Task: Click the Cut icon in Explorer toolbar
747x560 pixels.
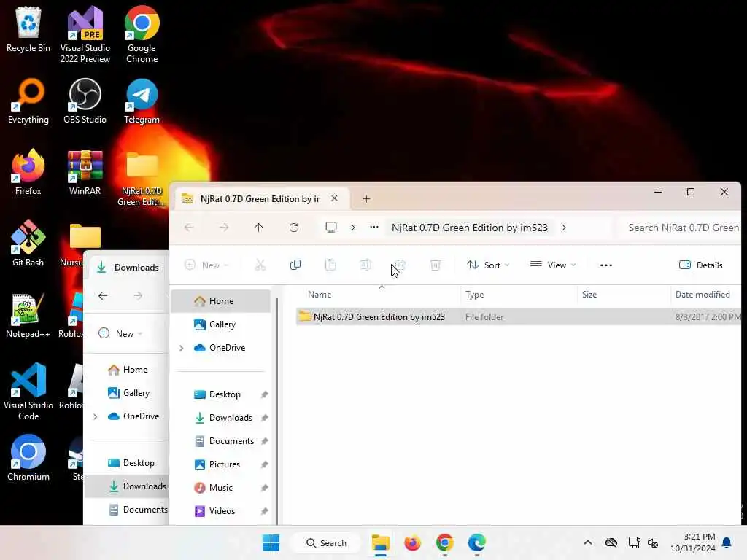Action: coord(260,265)
